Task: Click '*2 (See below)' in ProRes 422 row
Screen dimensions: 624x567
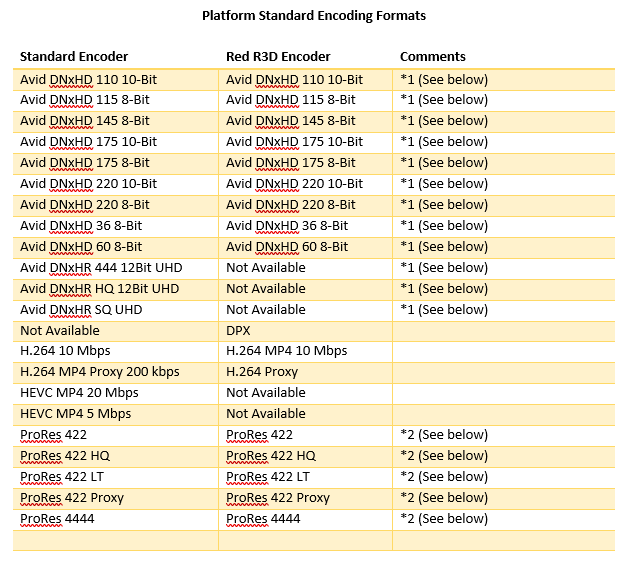Action: [x=444, y=435]
